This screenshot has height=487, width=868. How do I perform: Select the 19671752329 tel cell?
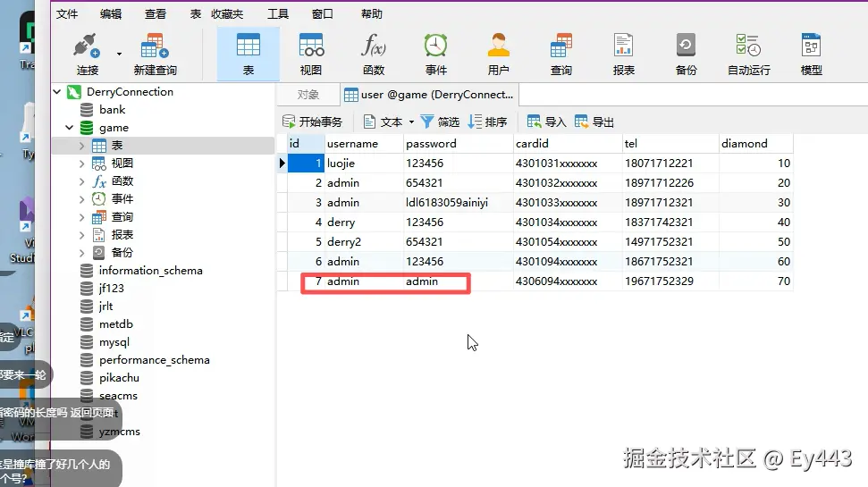click(671, 281)
